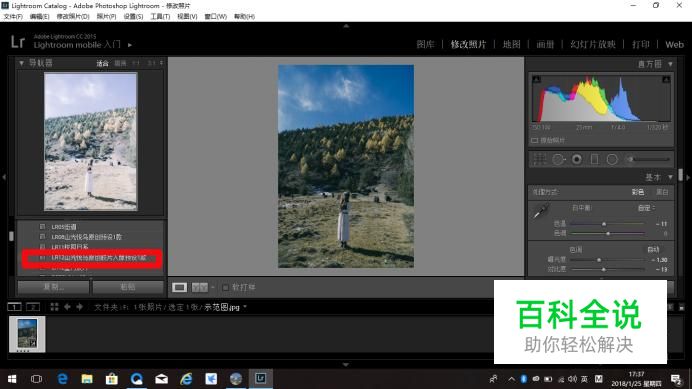Image resolution: width=692 pixels, height=389 pixels.
Task: Open the 照片(P) menu
Action: (106, 16)
